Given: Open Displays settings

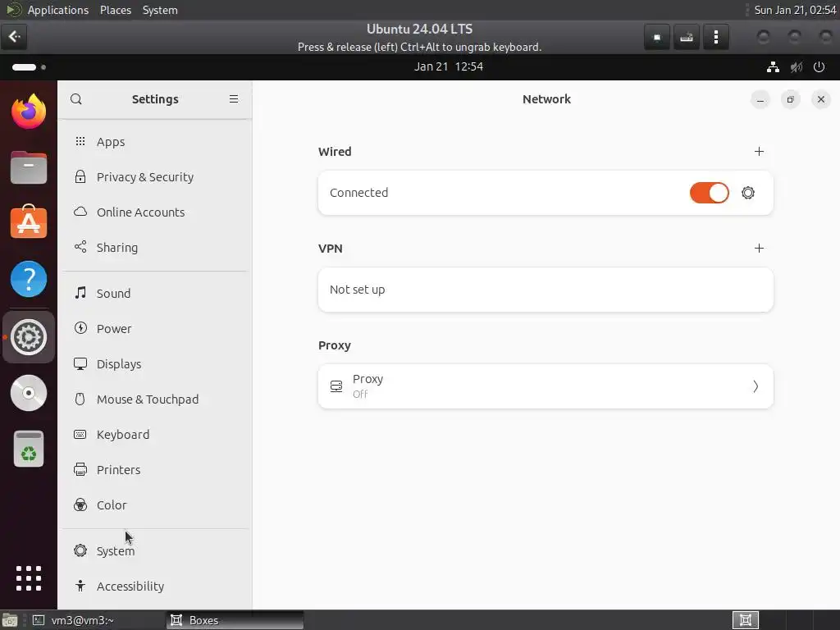Looking at the screenshot, I should tap(155, 363).
